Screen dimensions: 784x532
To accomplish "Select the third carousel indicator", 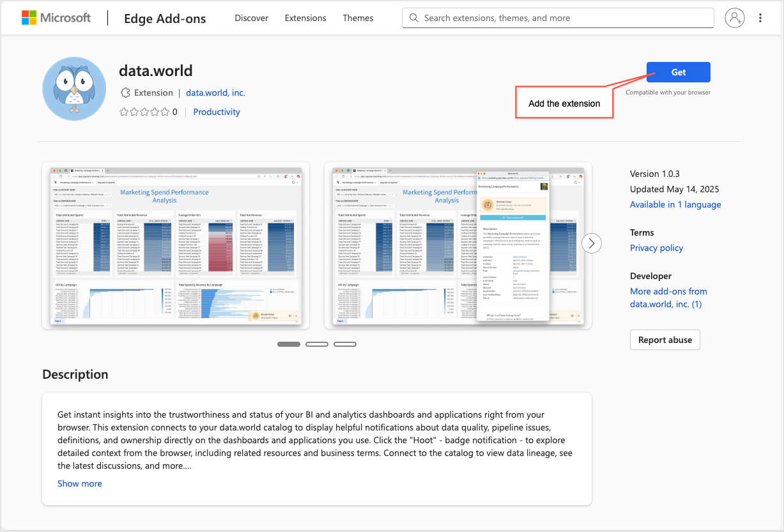I will pyautogui.click(x=345, y=344).
